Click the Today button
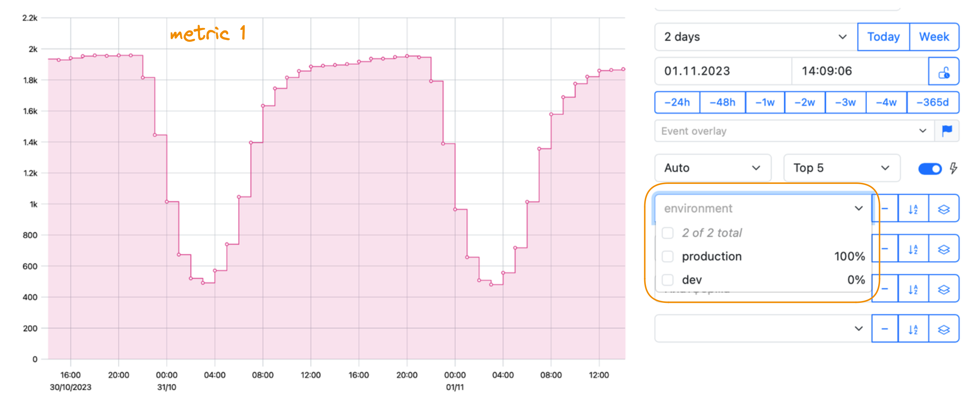 click(883, 37)
